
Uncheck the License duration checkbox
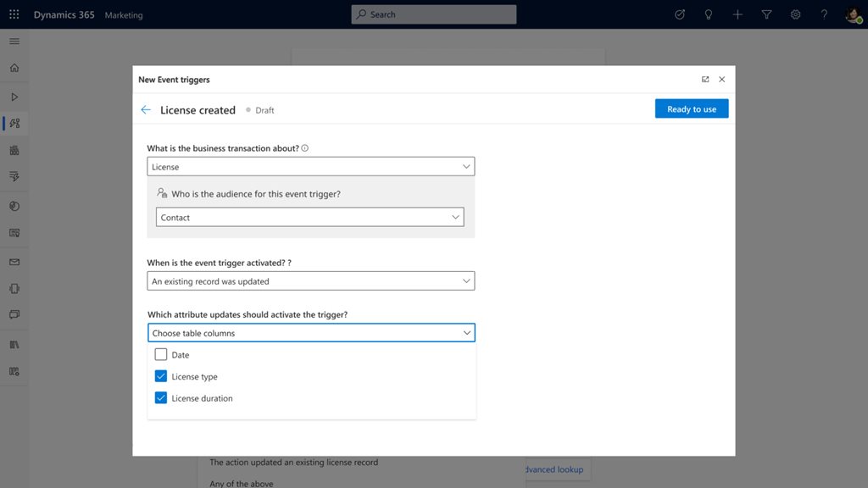click(160, 398)
